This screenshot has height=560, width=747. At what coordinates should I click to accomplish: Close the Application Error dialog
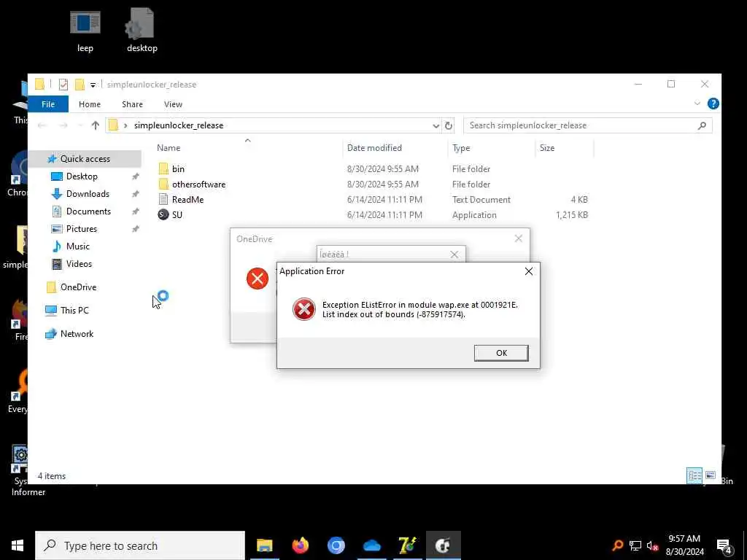tap(529, 271)
